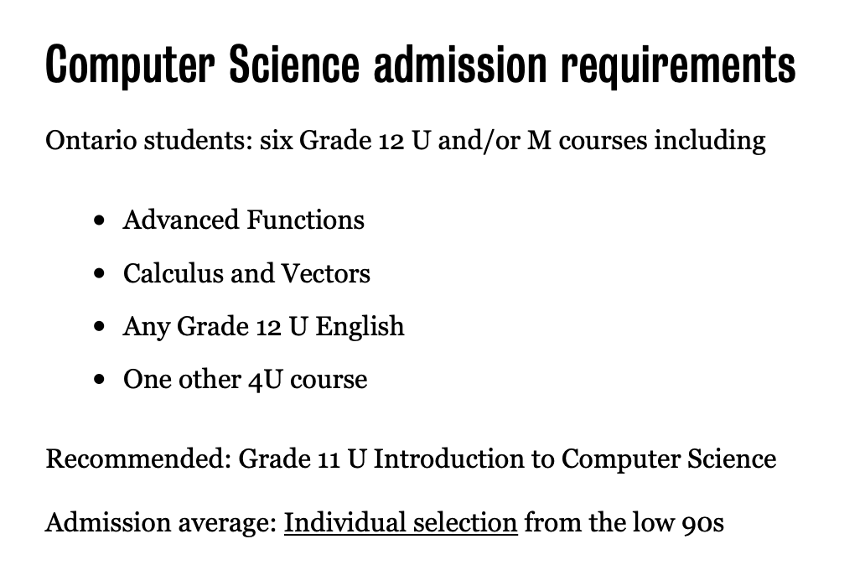
Task: Click the bullet dot before Any Grade 12 U English
Action: pos(99,327)
